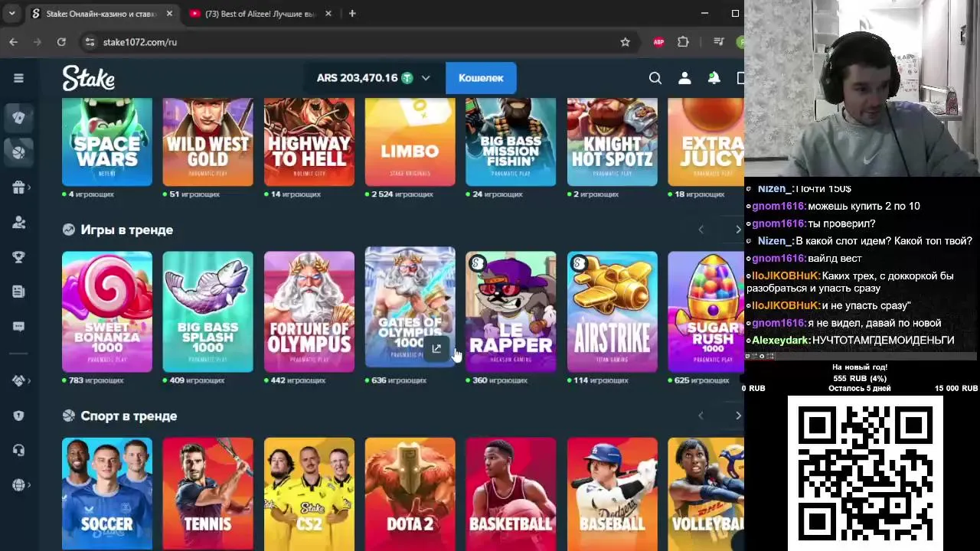This screenshot has width=980, height=551.
Task: Open the affiliate person sidebar icon
Action: click(x=19, y=223)
